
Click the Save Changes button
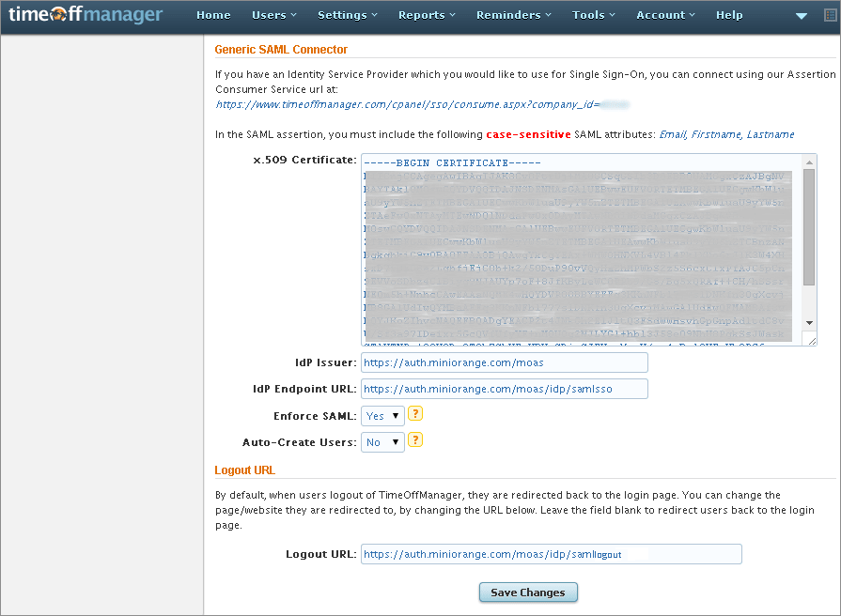click(x=528, y=593)
